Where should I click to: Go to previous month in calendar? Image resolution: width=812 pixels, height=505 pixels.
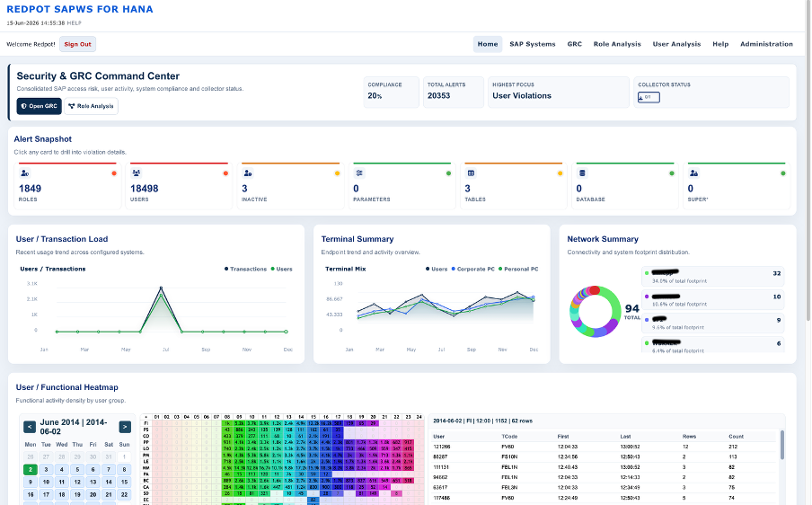point(30,427)
